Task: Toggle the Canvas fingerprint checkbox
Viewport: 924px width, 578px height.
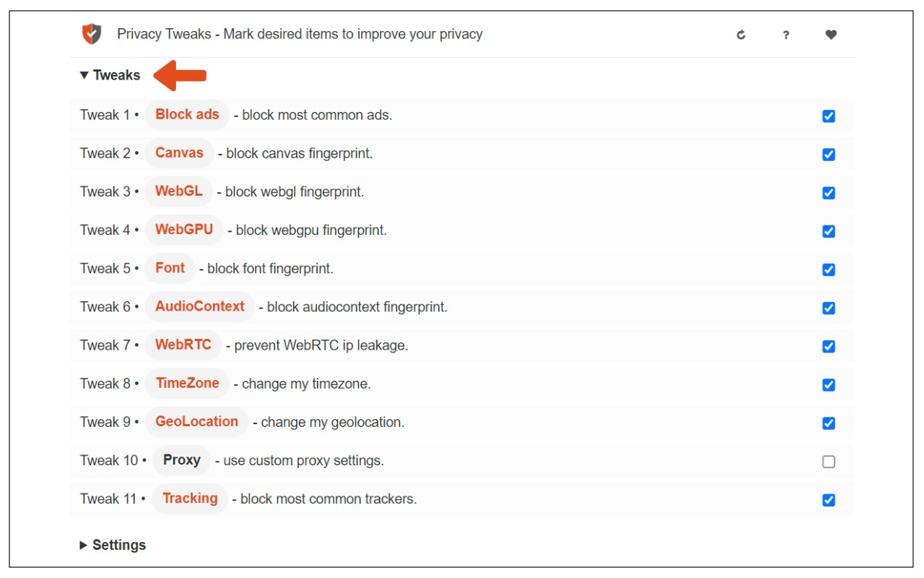Action: 829,155
